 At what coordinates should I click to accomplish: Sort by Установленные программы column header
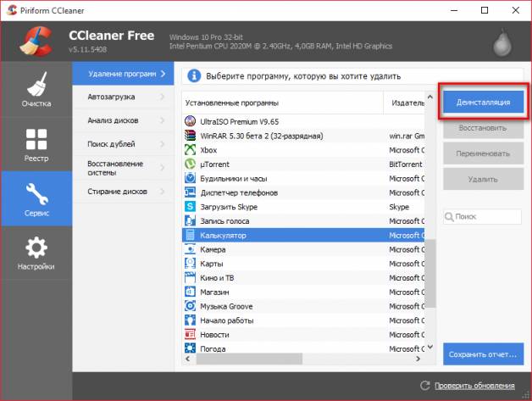(x=283, y=103)
